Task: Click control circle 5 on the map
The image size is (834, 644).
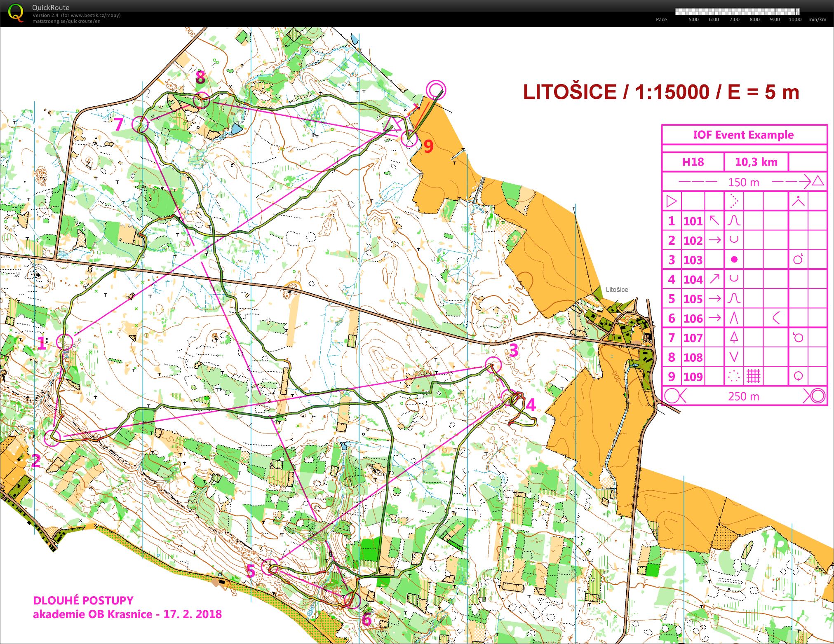Action: click(270, 567)
